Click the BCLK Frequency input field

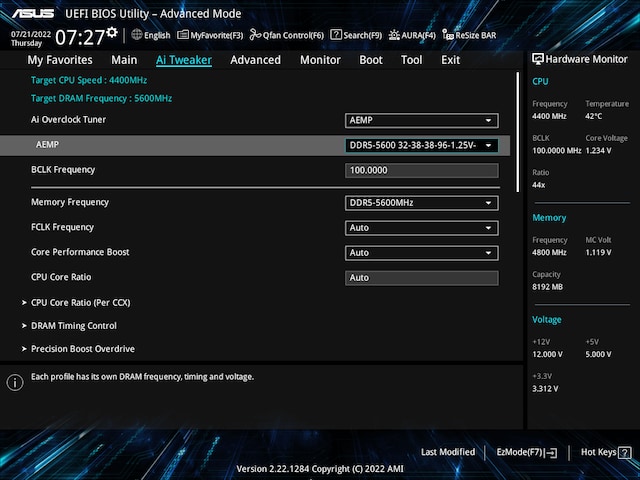pyautogui.click(x=421, y=170)
